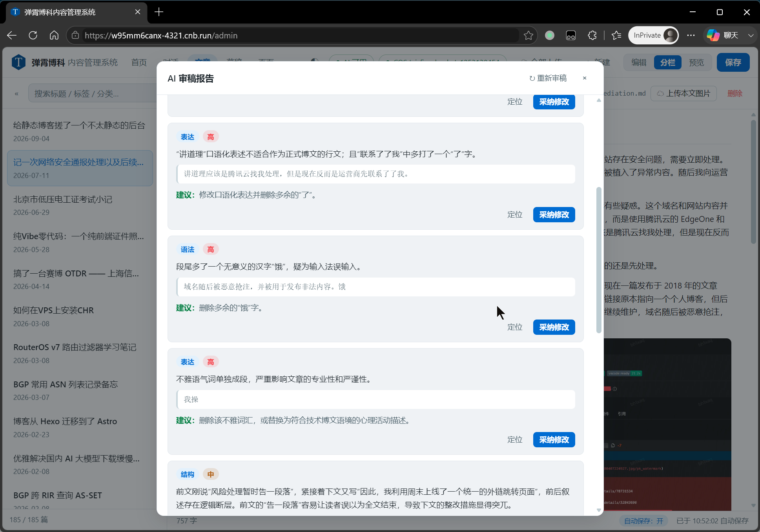The height and width of the screenshot is (532, 760).
Task: Close the AI 审稿报告 dialog
Action: 584,78
